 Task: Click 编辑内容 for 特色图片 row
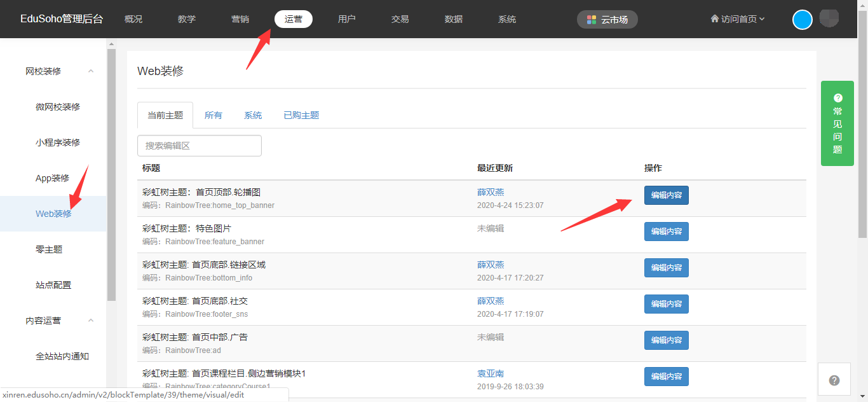[x=666, y=232]
